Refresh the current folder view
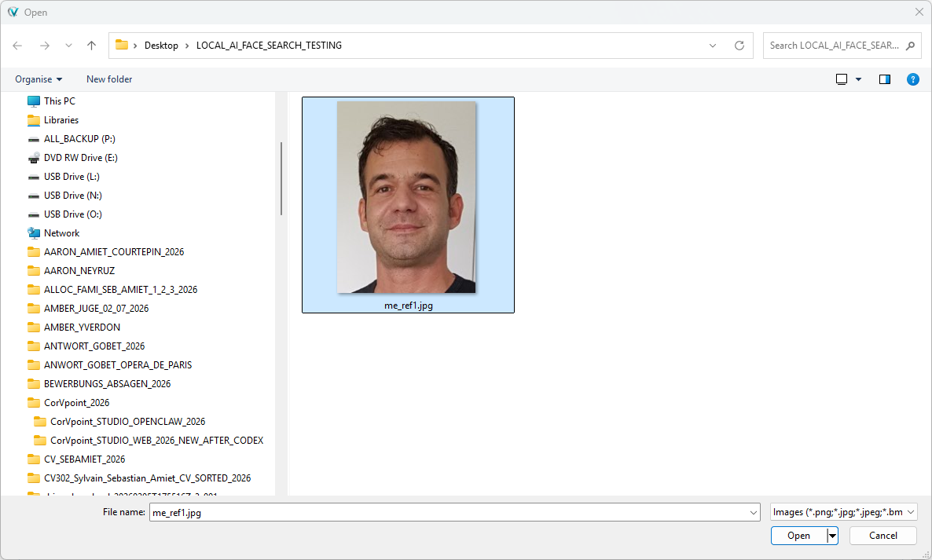The width and height of the screenshot is (932, 560). (x=739, y=45)
